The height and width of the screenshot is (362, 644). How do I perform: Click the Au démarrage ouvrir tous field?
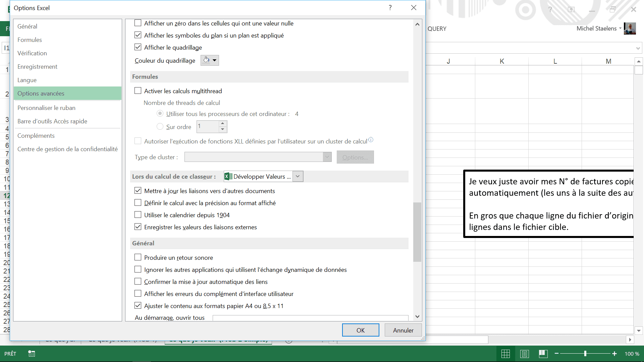point(310,318)
